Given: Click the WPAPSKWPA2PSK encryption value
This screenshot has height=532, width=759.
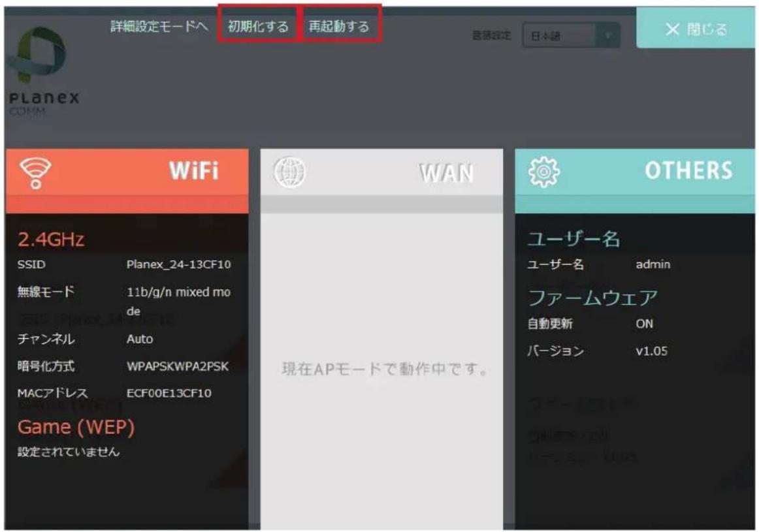Looking at the screenshot, I should [178, 366].
